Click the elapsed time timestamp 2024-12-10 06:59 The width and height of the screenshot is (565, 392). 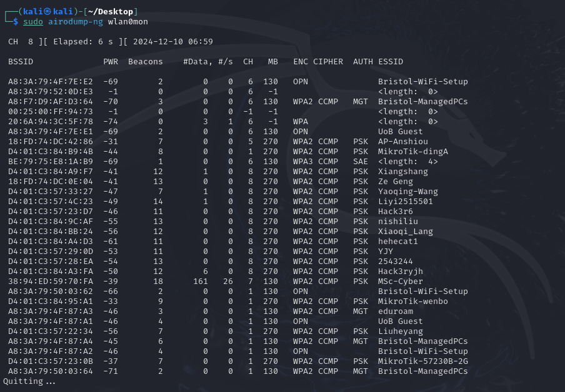click(173, 42)
